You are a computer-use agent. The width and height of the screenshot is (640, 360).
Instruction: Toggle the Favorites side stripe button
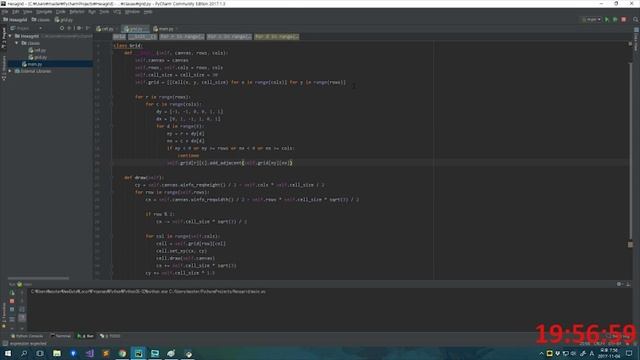pos(4,315)
